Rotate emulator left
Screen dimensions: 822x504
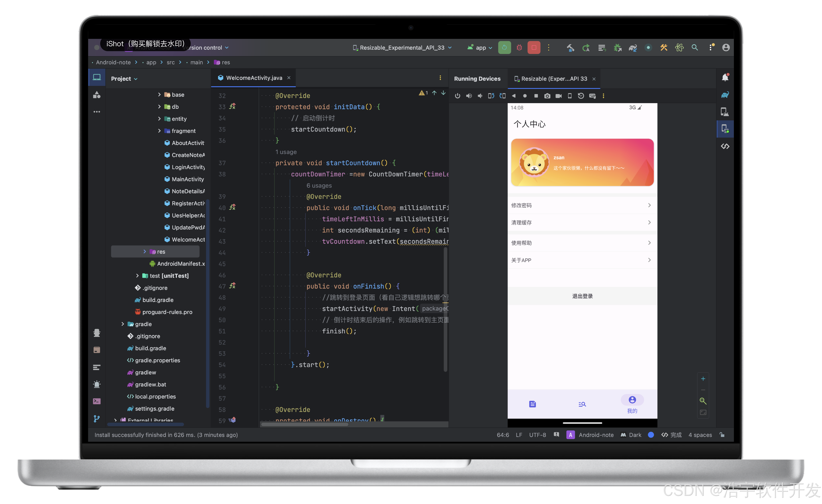[491, 96]
